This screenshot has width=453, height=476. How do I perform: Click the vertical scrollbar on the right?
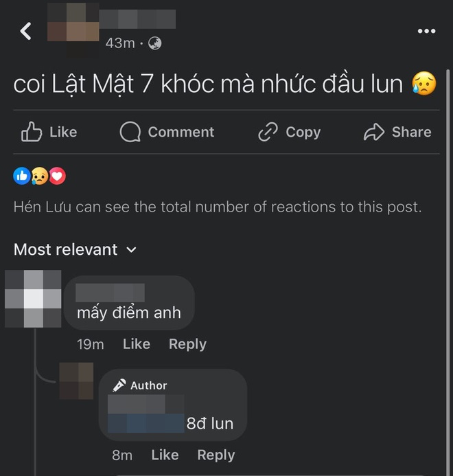tap(448, 273)
